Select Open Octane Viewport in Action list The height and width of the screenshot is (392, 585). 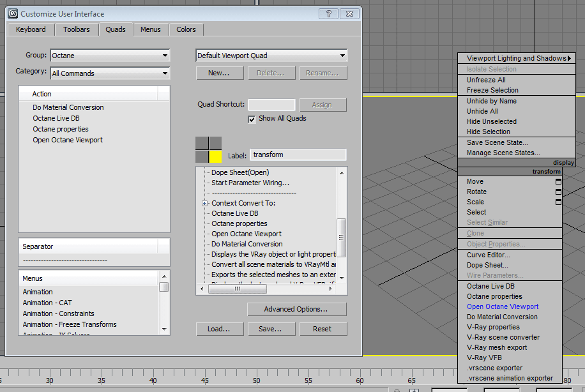point(68,140)
